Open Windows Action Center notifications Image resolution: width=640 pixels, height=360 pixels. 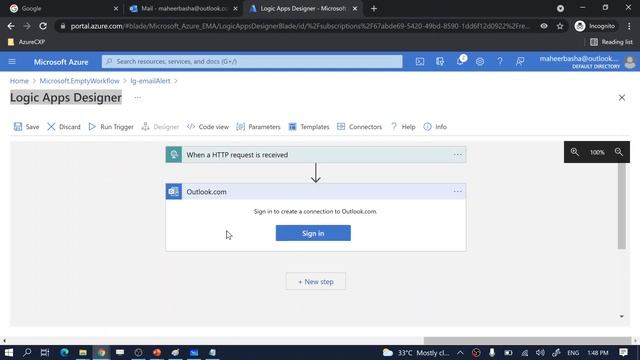pyautogui.click(x=624, y=353)
